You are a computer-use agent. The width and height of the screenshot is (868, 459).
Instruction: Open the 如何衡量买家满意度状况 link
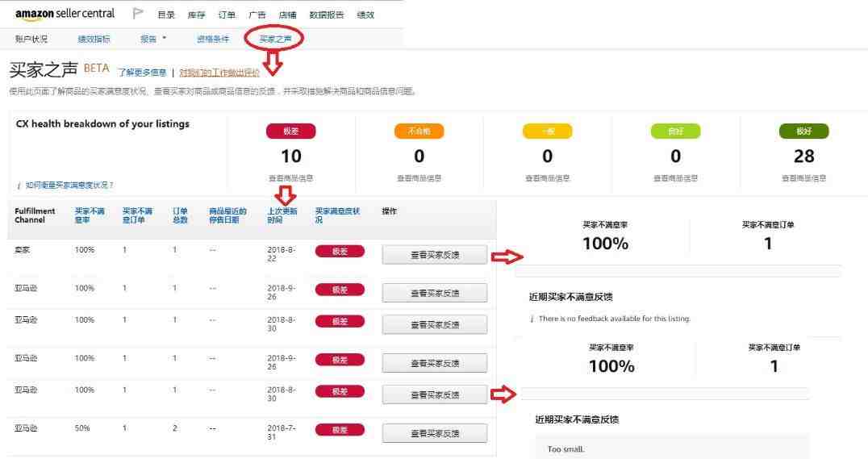(x=69, y=186)
